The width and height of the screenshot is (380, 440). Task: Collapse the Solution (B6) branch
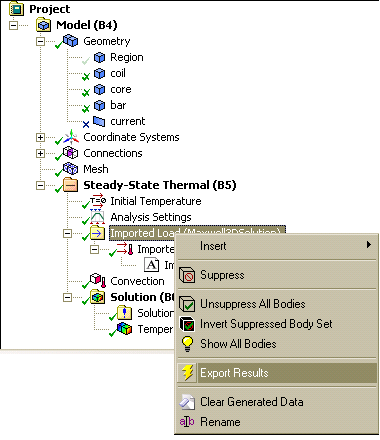(67, 297)
